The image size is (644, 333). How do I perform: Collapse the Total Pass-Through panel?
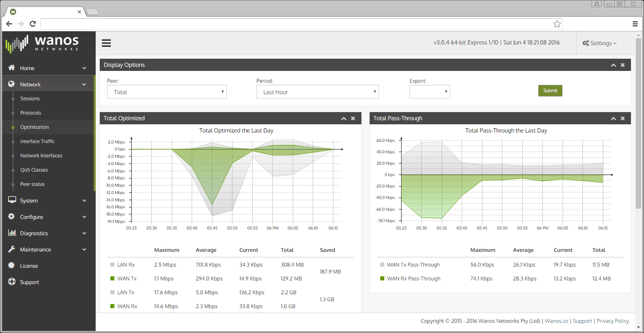click(x=613, y=119)
